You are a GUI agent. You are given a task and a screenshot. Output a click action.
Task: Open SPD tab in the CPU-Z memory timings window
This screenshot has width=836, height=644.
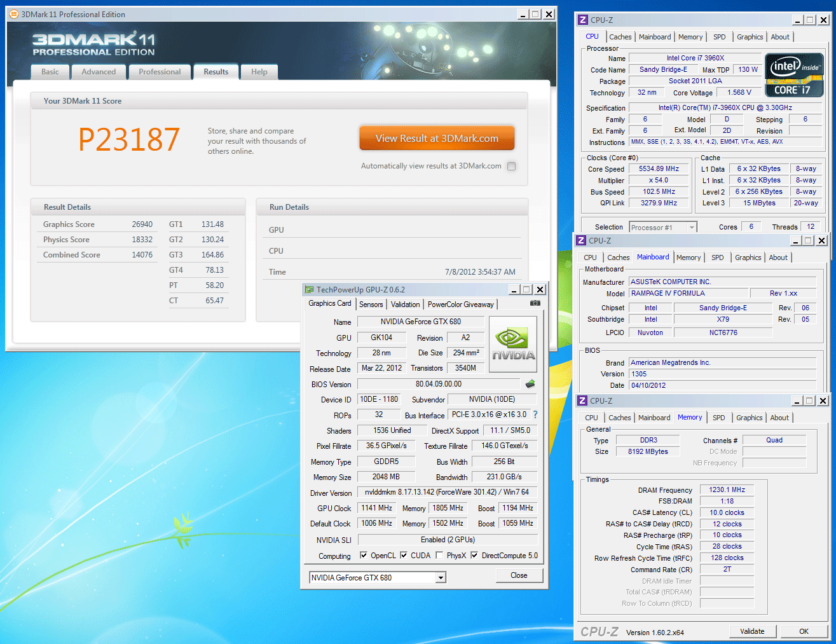[x=719, y=418]
